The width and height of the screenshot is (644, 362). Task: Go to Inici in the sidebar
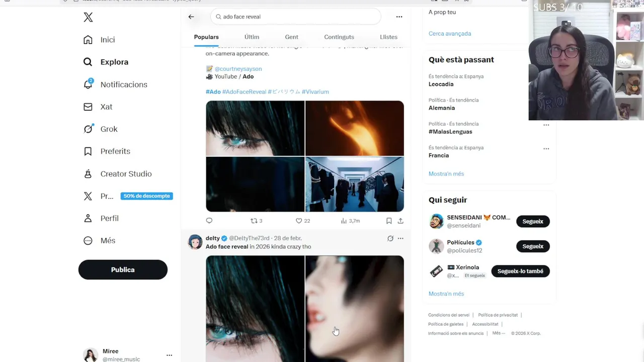tap(99, 40)
